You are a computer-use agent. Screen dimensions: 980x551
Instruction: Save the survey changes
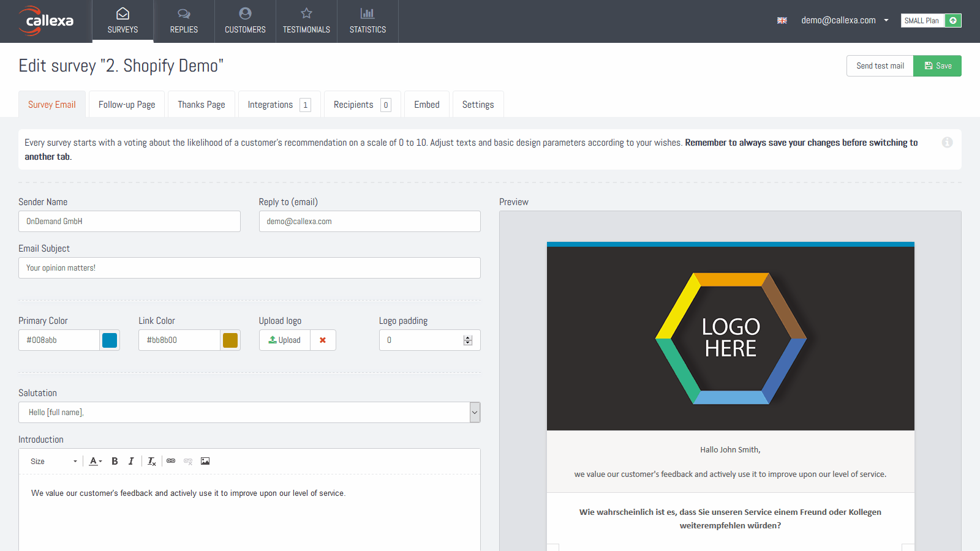click(x=937, y=66)
